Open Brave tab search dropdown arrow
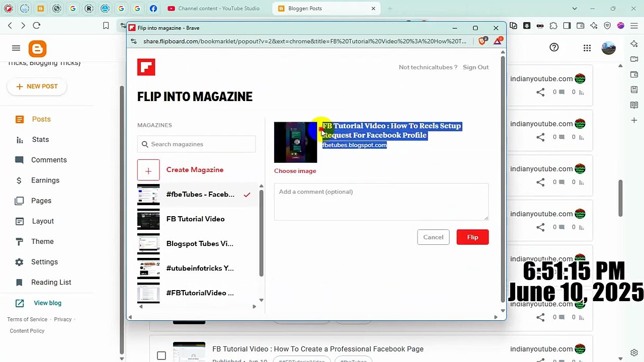Image resolution: width=644 pixels, height=362 pixels. (x=575, y=9)
